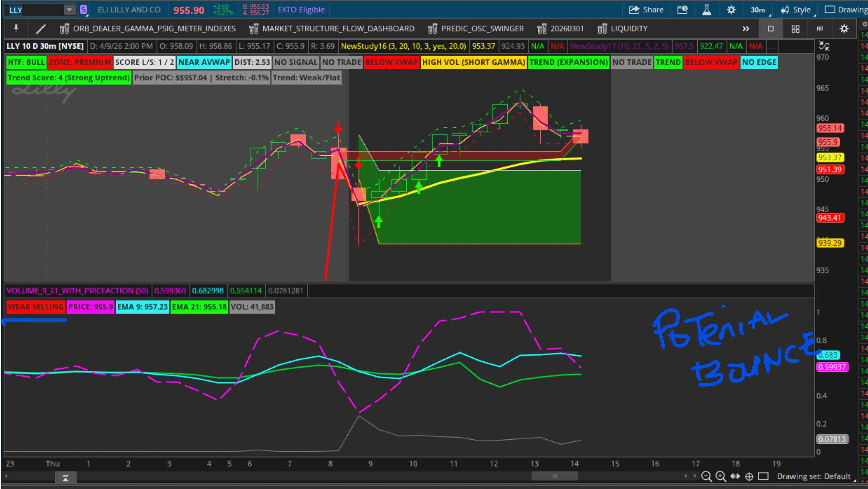Viewport: 868px width, 489px height.
Task: Click the chart alerts calendar icon
Action: 682,10
